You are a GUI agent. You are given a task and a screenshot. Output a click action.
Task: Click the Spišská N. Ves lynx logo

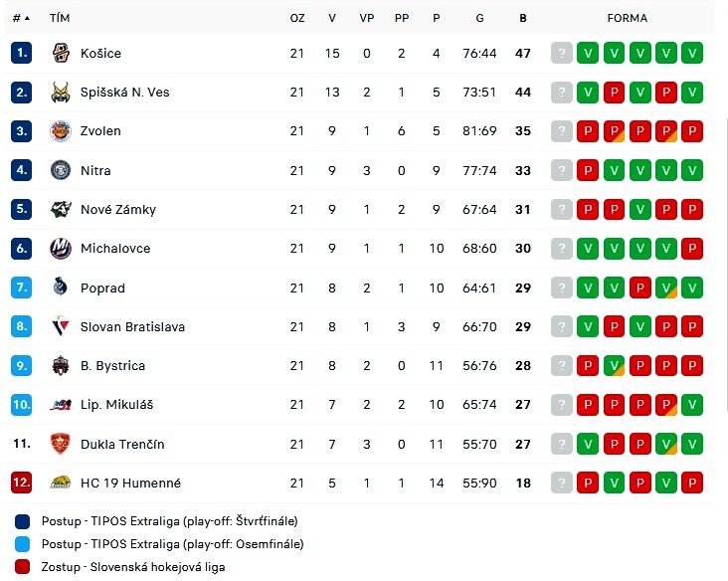click(61, 92)
